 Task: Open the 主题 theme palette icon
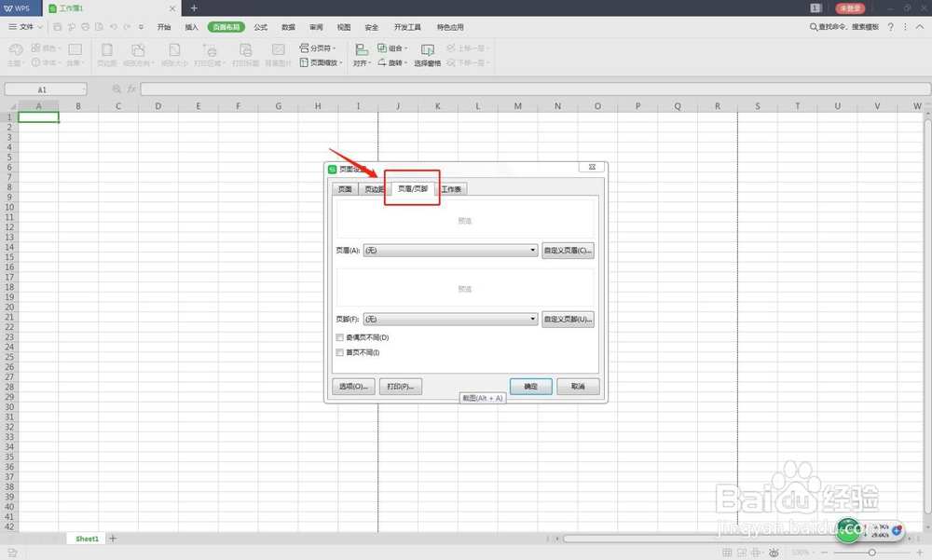tap(16, 50)
